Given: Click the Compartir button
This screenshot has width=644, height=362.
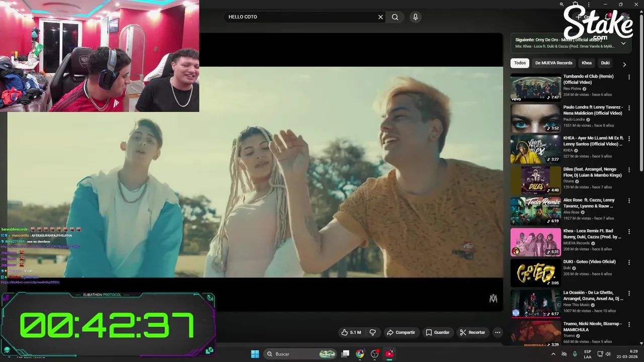Looking at the screenshot, I should click(400, 332).
